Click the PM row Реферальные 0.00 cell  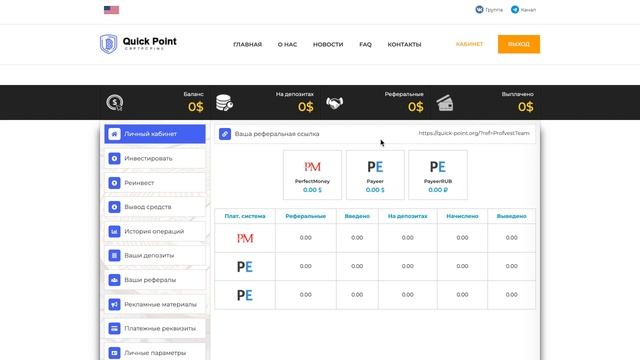tap(306, 238)
